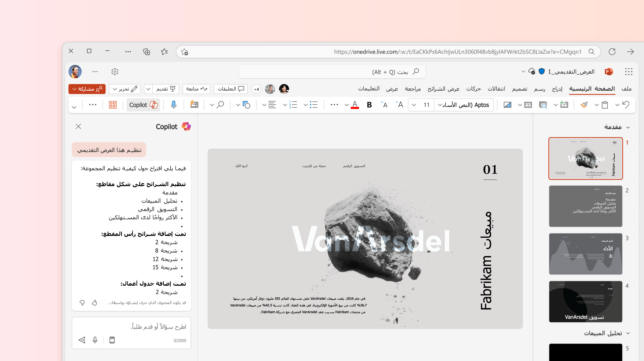The width and height of the screenshot is (644, 361).
Task: Open the Copilot prompt guide icon
Action: point(112,340)
